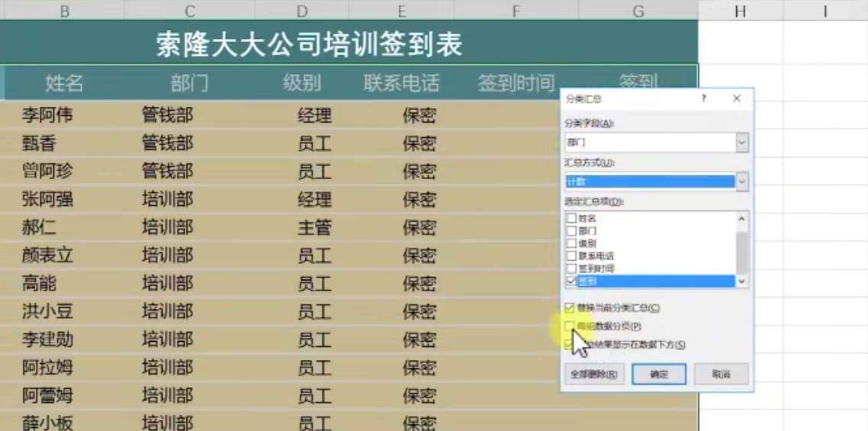Select the cell containing 颜表立
The width and height of the screenshot is (868, 431).
64,256
